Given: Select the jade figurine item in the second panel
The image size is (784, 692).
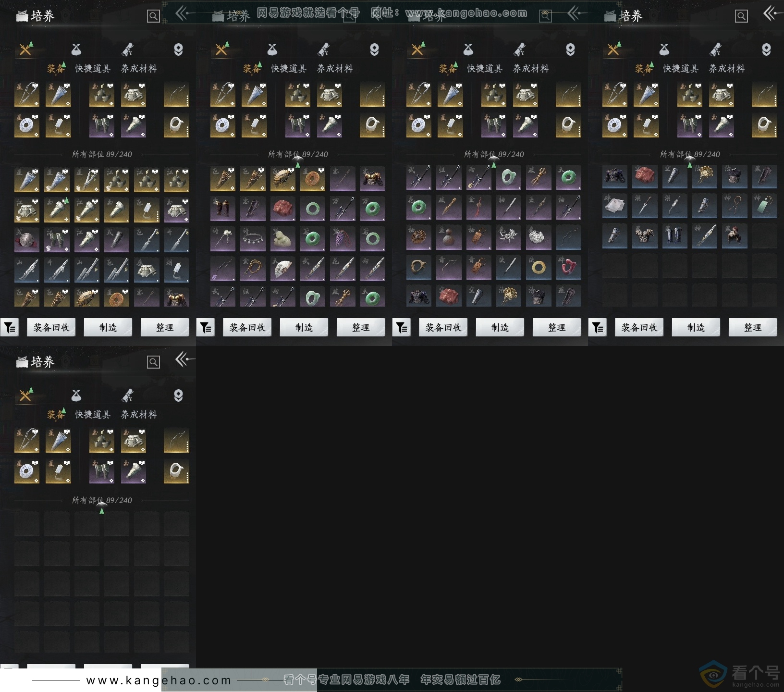Looking at the screenshot, I should pyautogui.click(x=283, y=238).
